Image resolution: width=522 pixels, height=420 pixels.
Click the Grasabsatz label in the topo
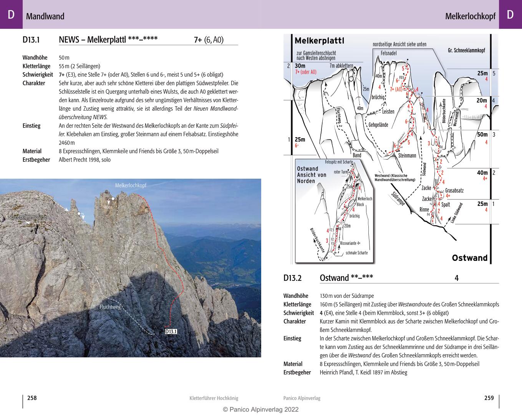454,191
